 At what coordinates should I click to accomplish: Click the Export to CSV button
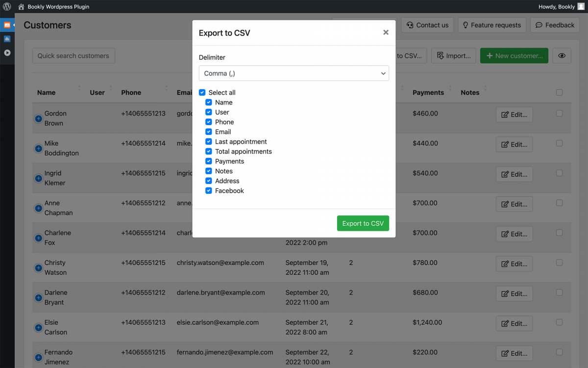[363, 223]
